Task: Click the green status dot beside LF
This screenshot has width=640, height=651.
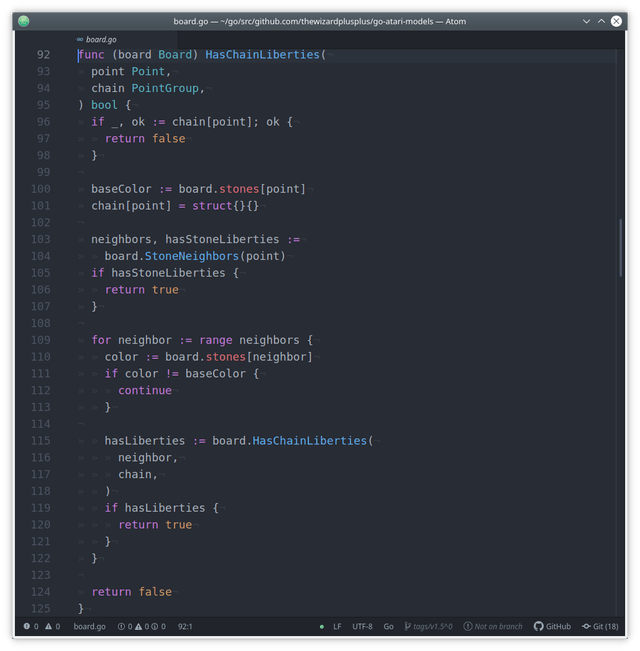Action: pos(322,627)
